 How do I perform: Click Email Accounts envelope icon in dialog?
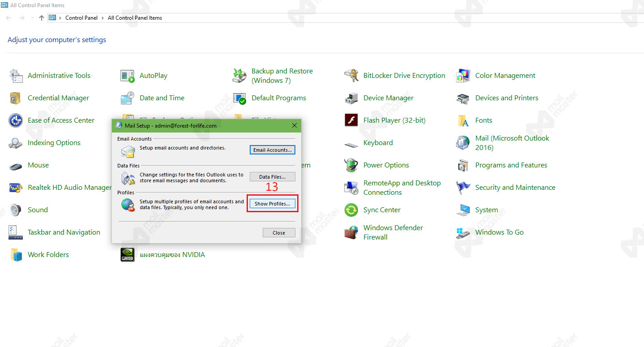click(x=128, y=152)
